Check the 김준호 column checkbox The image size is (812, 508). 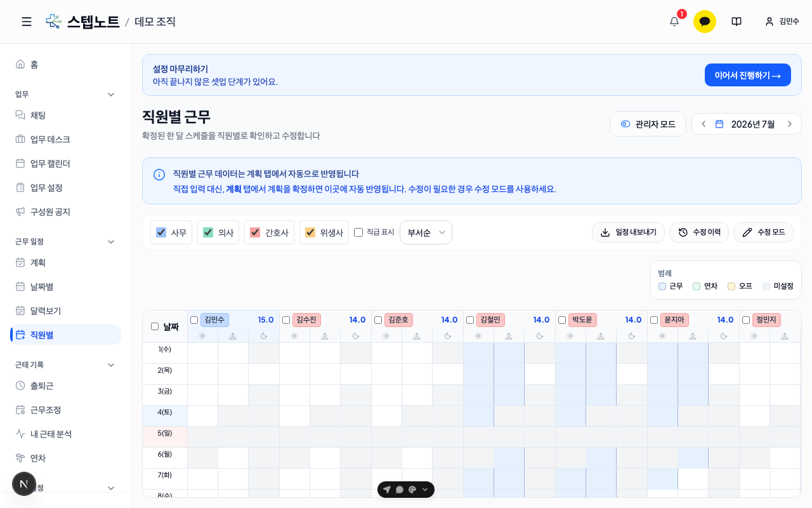tap(378, 320)
